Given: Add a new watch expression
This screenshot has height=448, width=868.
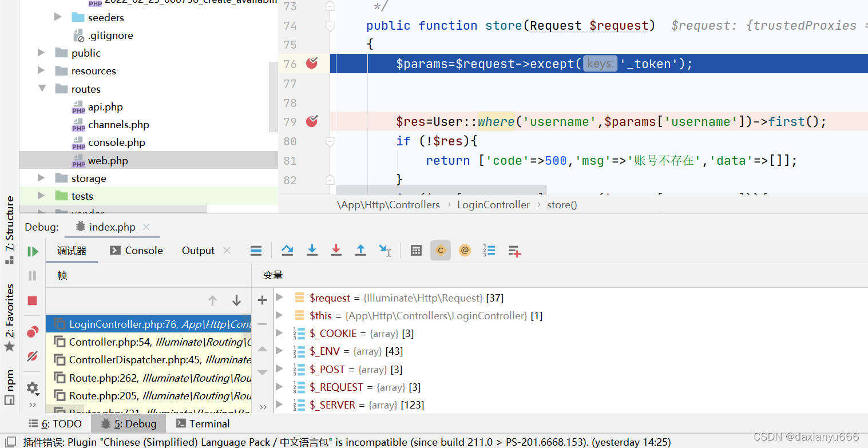Looking at the screenshot, I should point(262,300).
